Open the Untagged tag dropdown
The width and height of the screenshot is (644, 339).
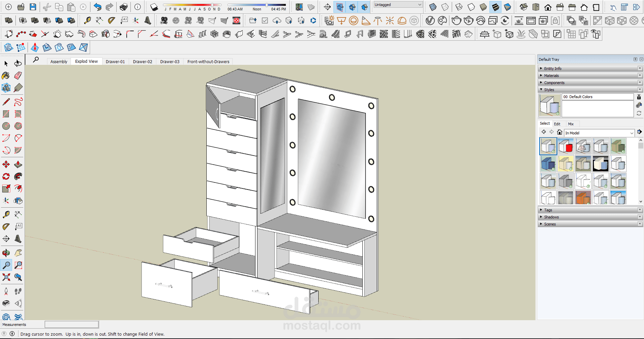pyautogui.click(x=398, y=5)
